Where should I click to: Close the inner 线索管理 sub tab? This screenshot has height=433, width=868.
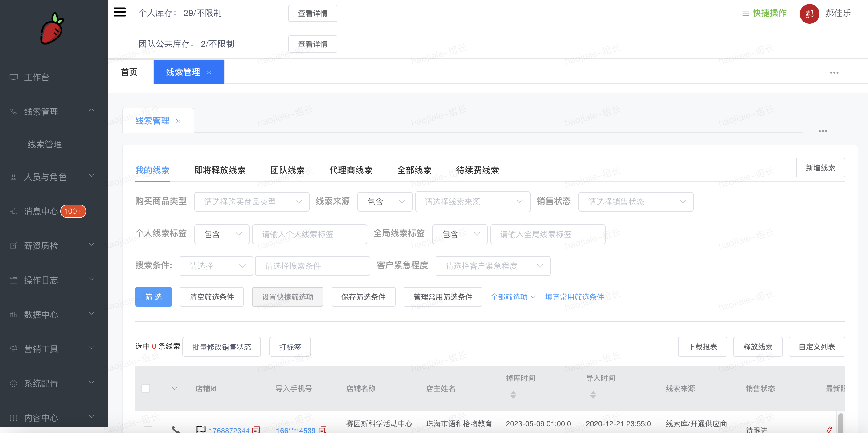tap(178, 121)
